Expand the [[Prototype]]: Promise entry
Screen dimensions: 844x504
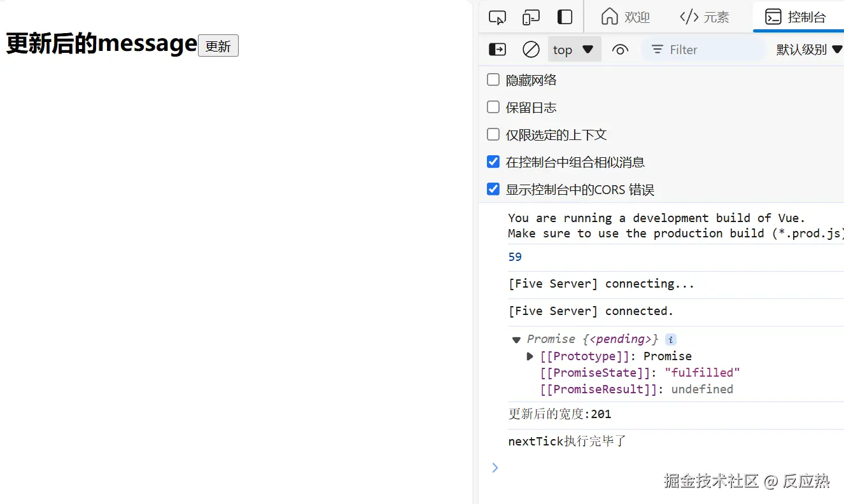[530, 356]
